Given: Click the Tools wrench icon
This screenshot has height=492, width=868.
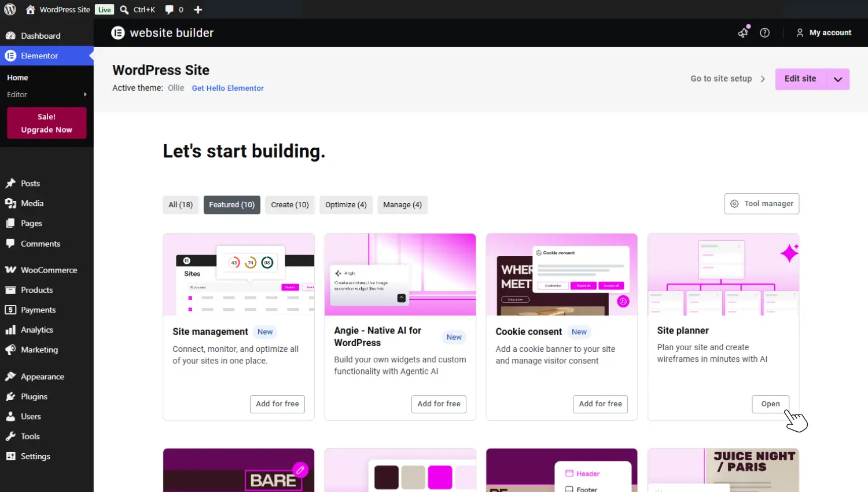Looking at the screenshot, I should pos(10,436).
